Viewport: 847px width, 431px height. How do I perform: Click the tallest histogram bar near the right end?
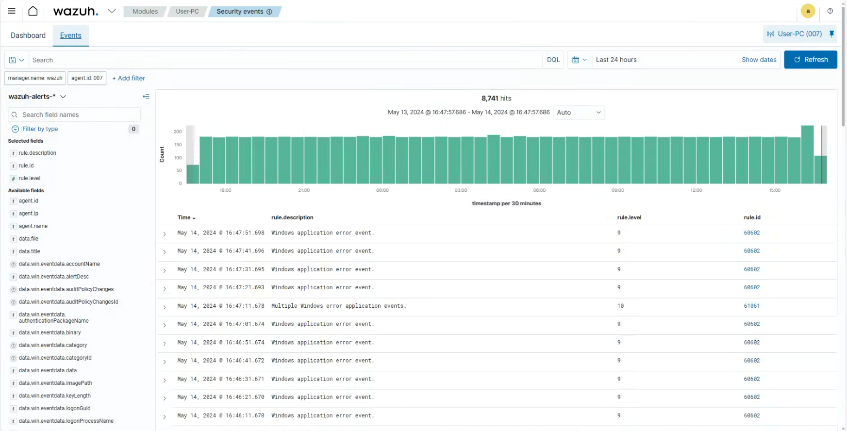[807, 154]
